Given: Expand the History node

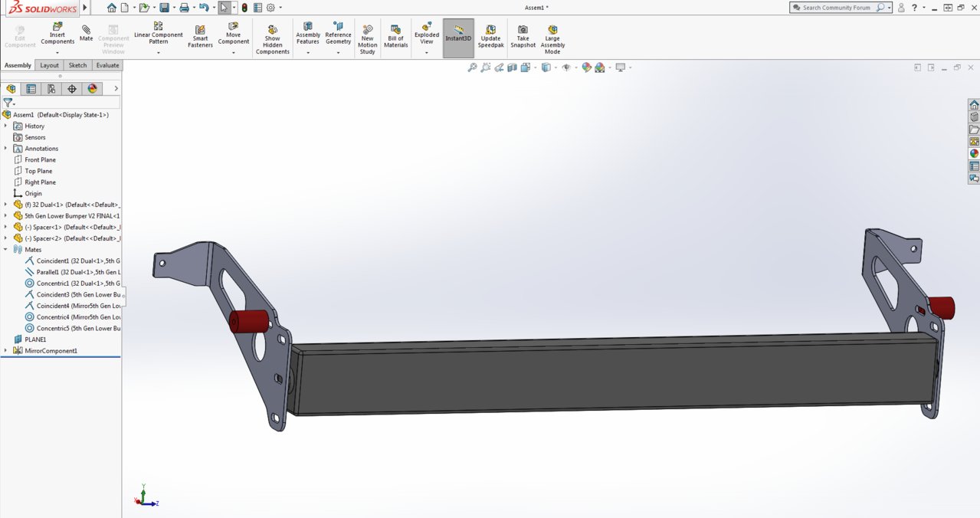Looking at the screenshot, I should point(5,126).
